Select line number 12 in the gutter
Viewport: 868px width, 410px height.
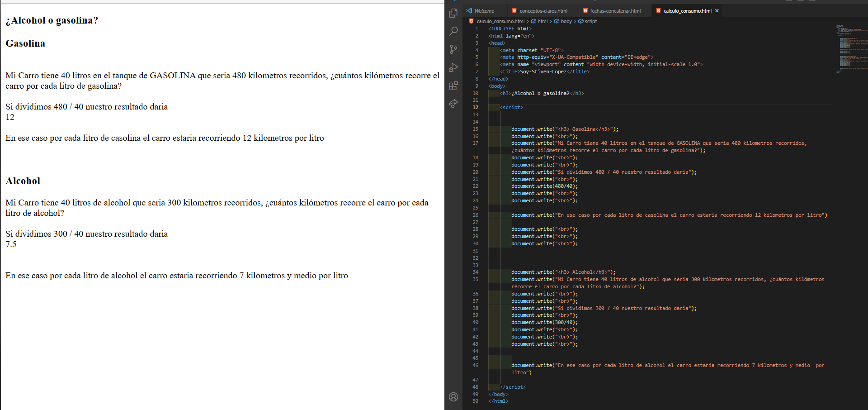point(475,107)
